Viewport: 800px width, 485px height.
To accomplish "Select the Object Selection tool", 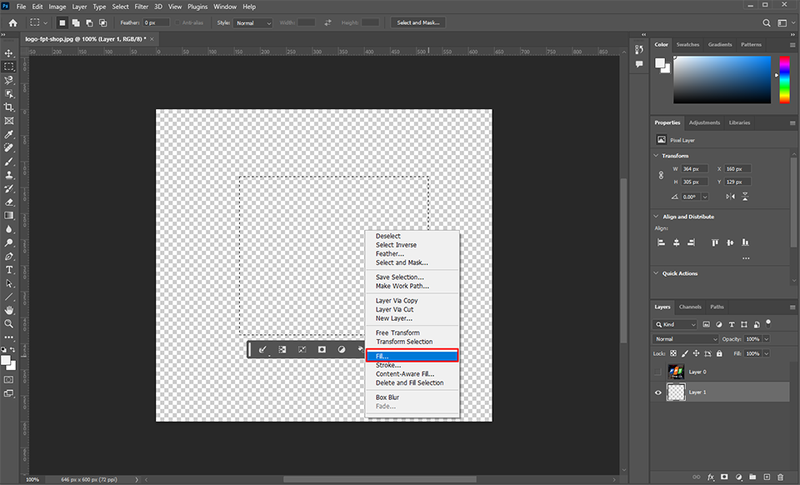I will point(9,94).
